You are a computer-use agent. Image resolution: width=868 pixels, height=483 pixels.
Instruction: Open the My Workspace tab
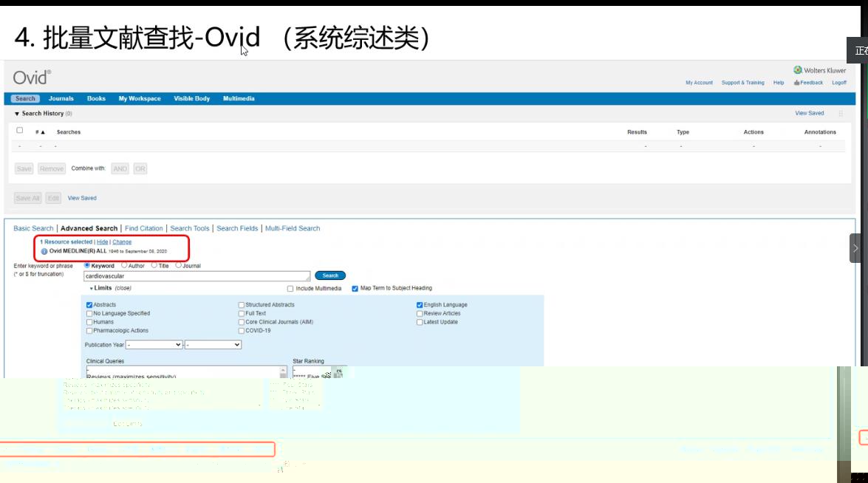point(140,98)
